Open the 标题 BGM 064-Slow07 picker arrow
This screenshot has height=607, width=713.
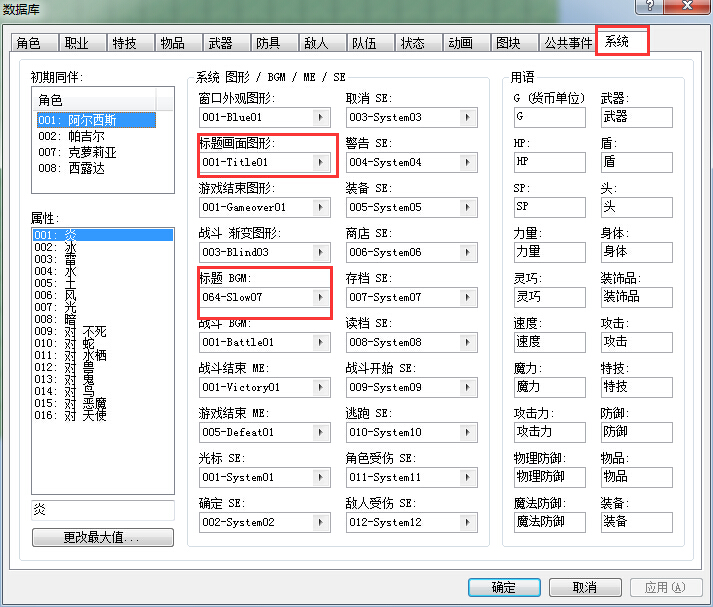(x=321, y=297)
